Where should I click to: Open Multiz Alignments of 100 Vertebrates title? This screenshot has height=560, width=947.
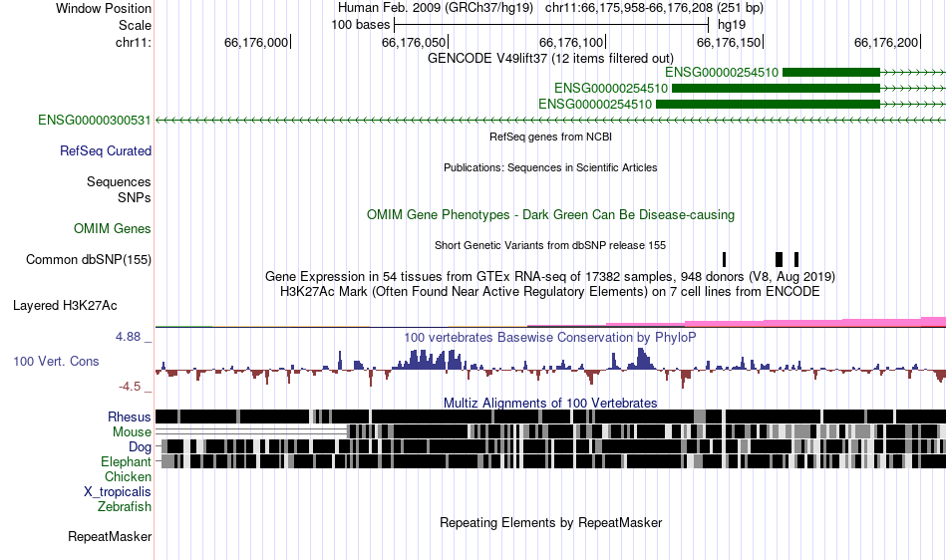pos(550,404)
